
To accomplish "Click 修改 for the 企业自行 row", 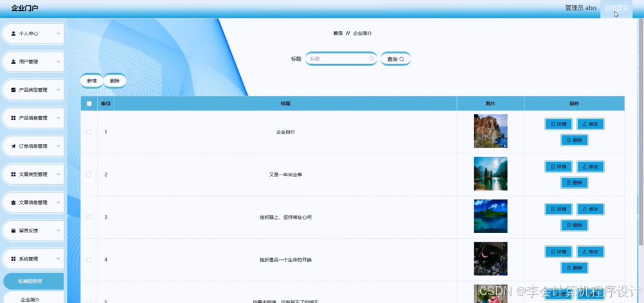I will (x=590, y=124).
